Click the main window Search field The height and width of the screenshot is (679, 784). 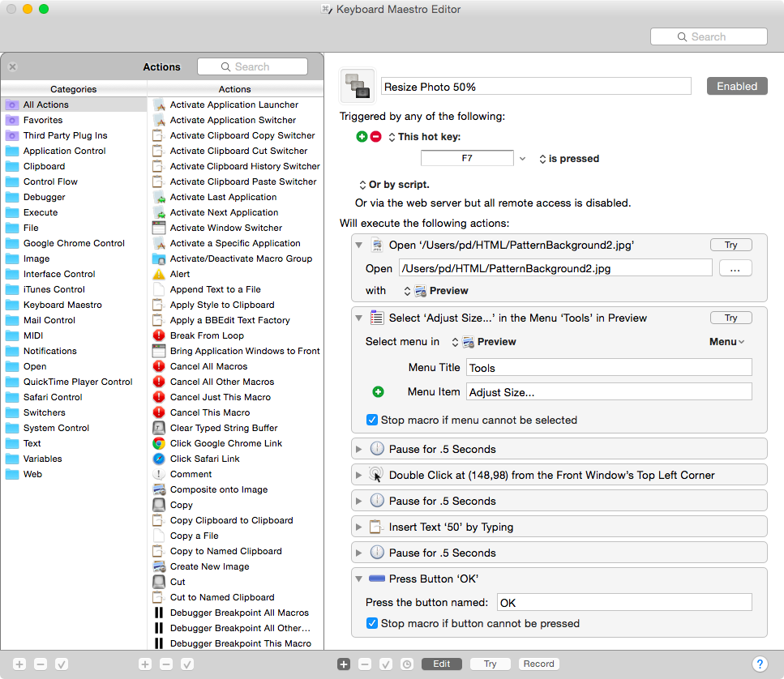(709, 36)
